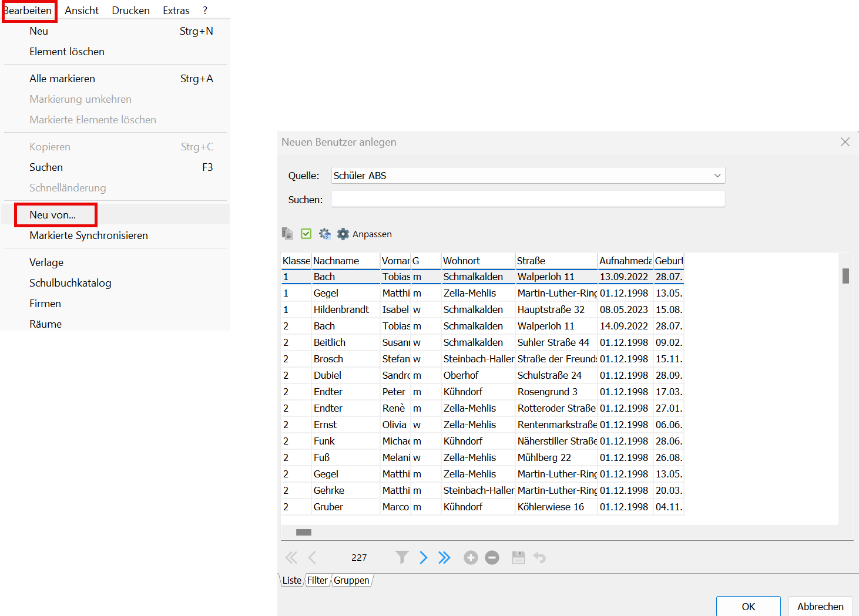Click the floppy disk save icon

click(x=518, y=557)
